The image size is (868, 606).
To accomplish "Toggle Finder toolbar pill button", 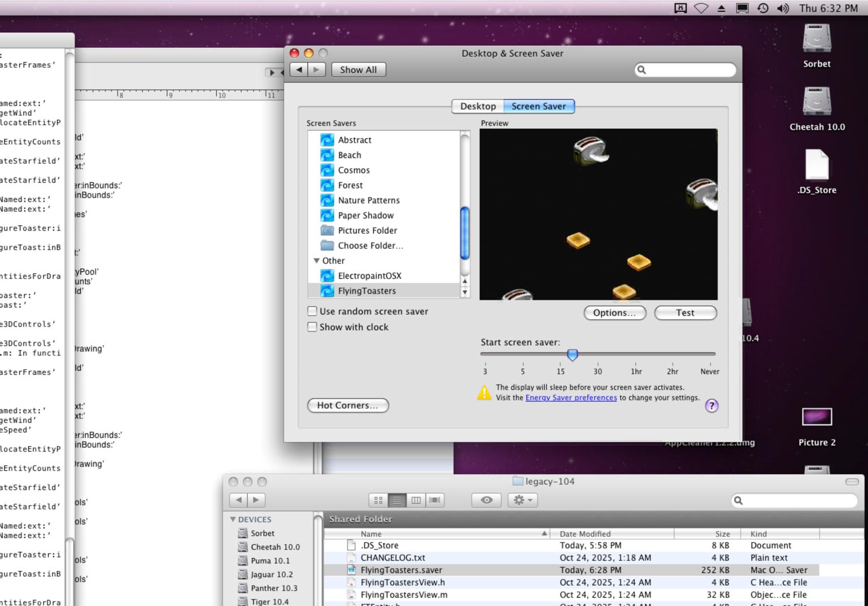I will click(x=852, y=481).
